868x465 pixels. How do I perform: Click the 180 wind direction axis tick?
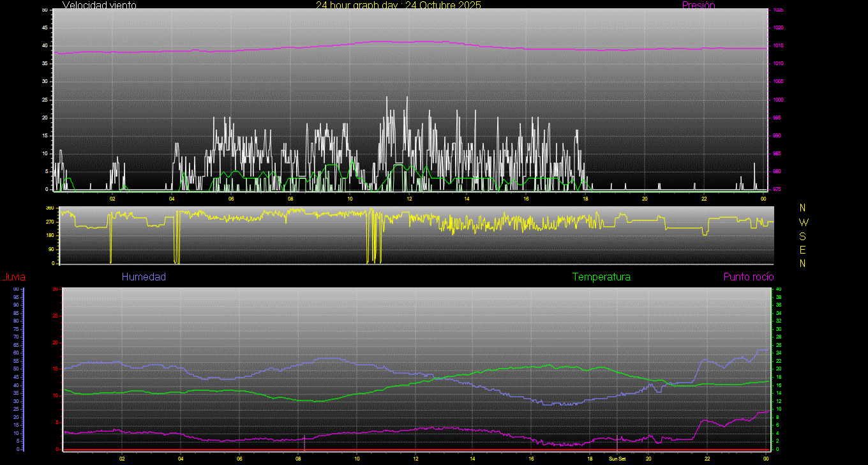49,236
